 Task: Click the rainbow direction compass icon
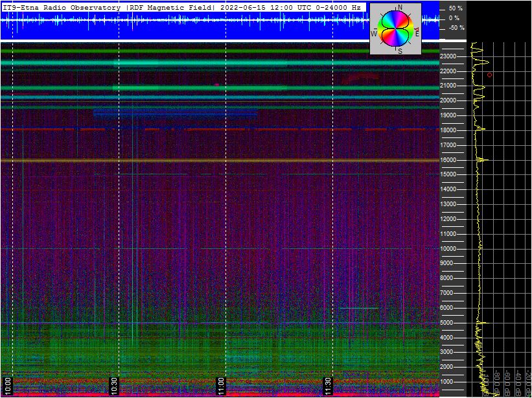coord(395,29)
